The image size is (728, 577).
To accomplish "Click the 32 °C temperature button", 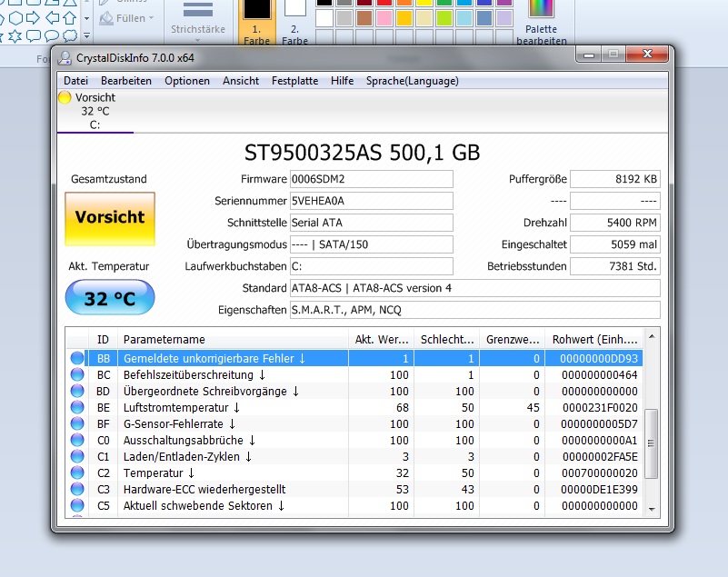I will click(110, 297).
